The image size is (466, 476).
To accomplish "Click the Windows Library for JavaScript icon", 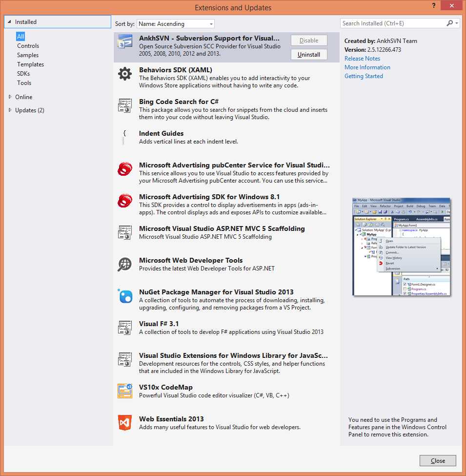I will point(125,359).
